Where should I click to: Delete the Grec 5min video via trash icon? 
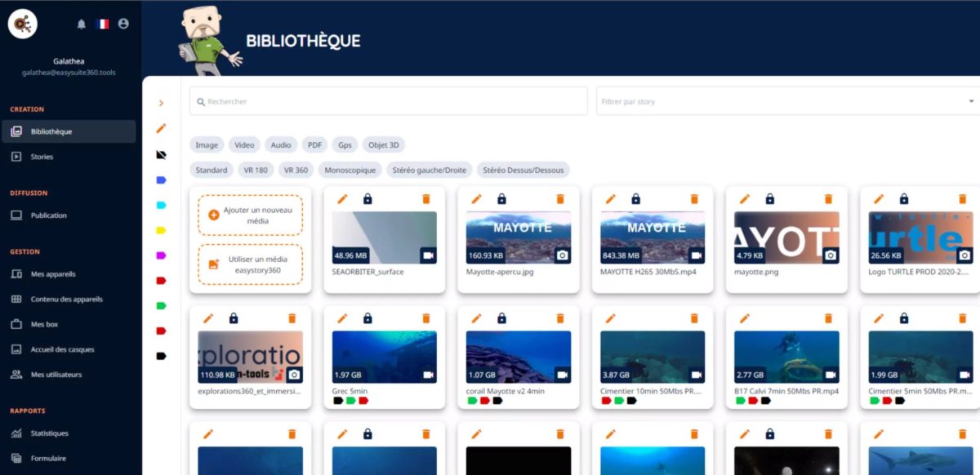(425, 318)
